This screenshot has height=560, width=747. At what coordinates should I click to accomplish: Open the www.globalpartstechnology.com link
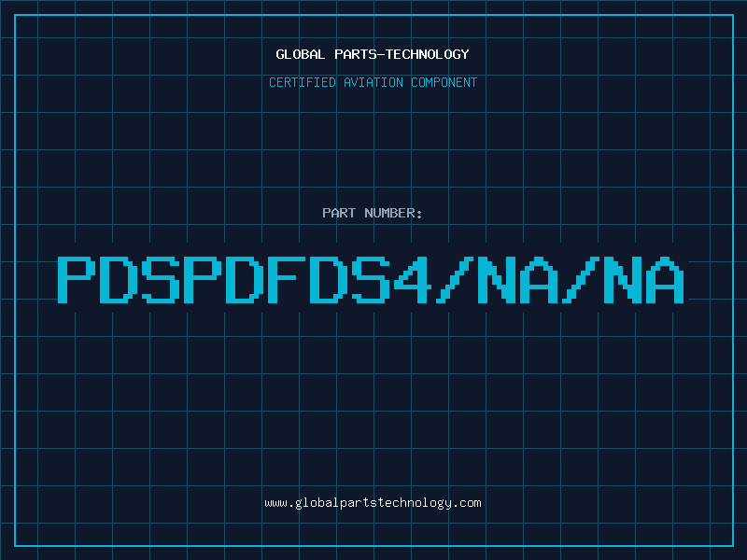pyautogui.click(x=373, y=503)
